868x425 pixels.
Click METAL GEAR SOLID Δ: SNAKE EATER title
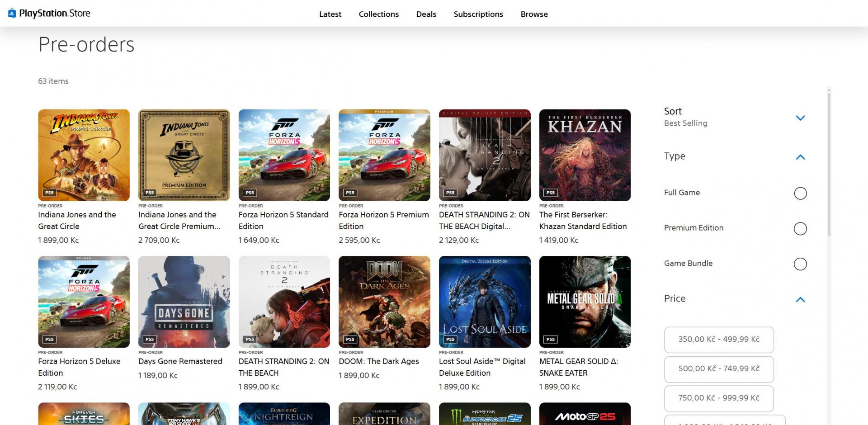point(579,367)
